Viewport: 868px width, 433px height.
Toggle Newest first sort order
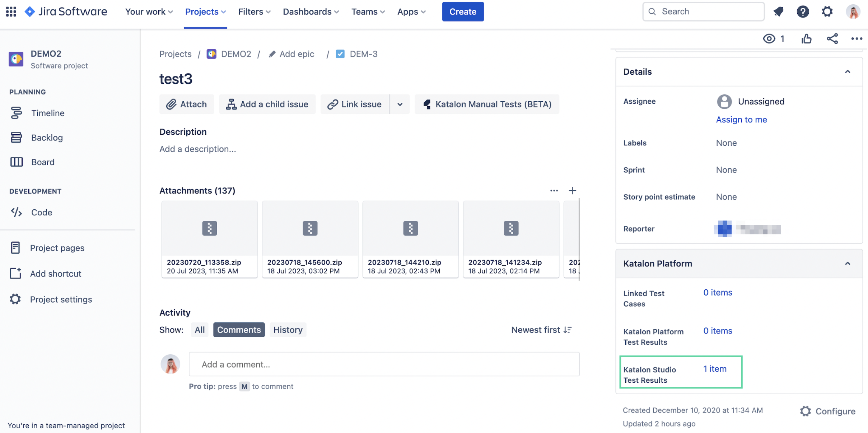[x=541, y=330]
